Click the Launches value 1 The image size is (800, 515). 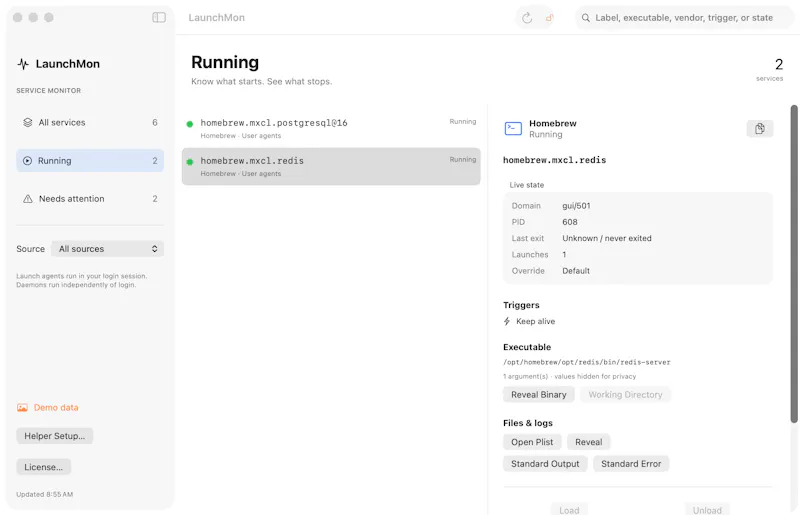(x=564, y=255)
